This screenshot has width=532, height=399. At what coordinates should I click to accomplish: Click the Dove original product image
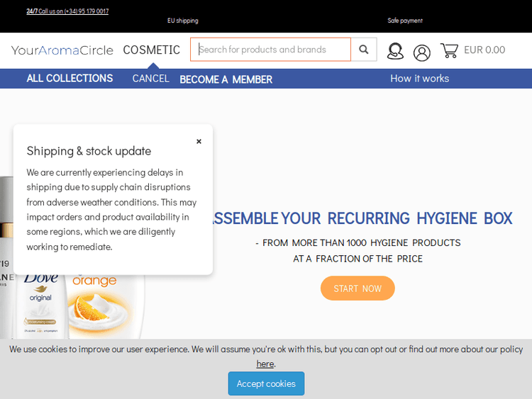pyautogui.click(x=41, y=305)
